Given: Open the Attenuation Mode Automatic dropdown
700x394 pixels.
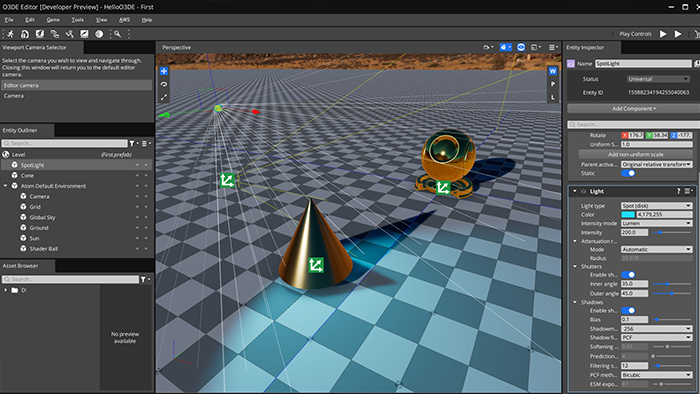Looking at the screenshot, I should click(657, 249).
